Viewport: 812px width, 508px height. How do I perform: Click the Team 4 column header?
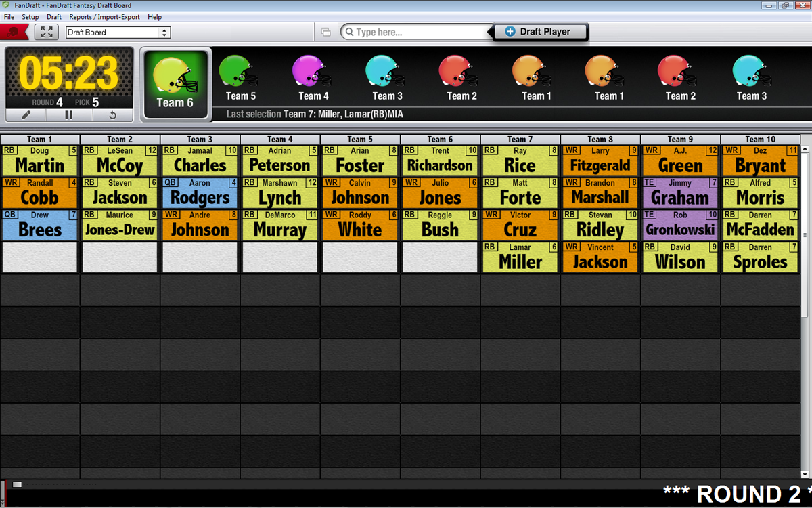(280, 139)
